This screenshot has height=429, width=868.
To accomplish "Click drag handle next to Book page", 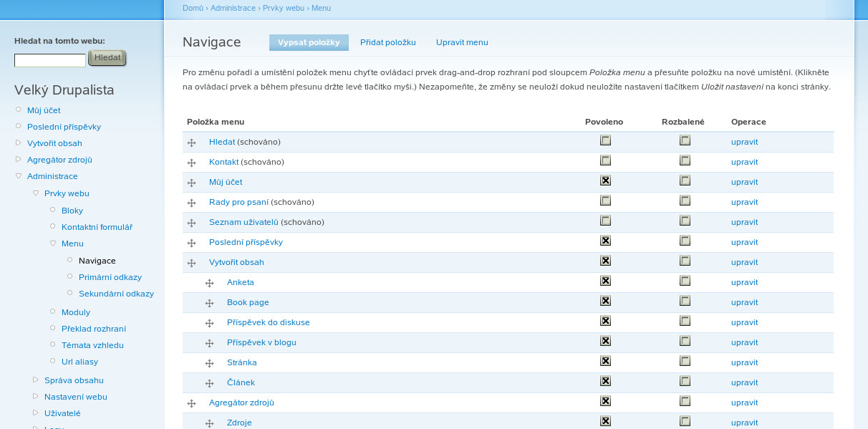I will coord(209,303).
